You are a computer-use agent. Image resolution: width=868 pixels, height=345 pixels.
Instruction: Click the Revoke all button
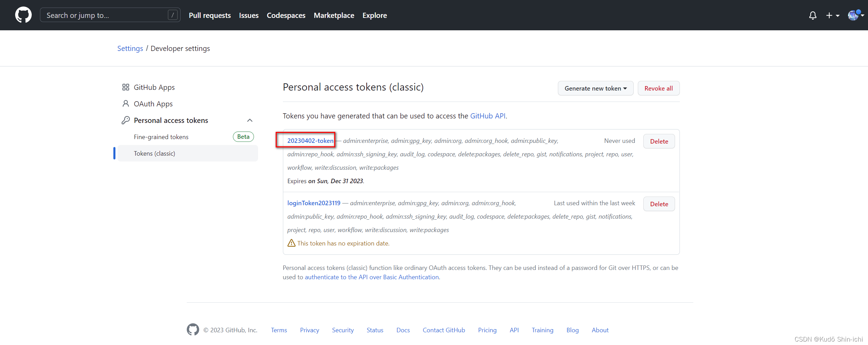[658, 88]
